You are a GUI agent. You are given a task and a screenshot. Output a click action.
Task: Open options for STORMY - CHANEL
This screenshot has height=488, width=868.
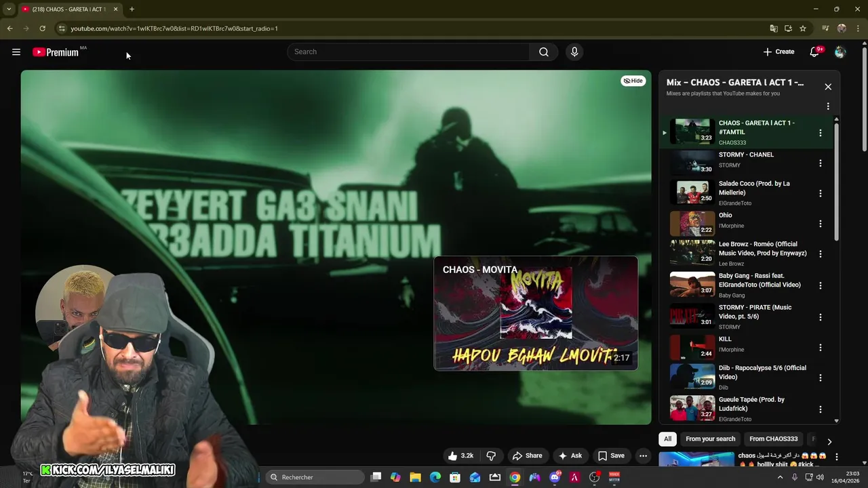[820, 163]
